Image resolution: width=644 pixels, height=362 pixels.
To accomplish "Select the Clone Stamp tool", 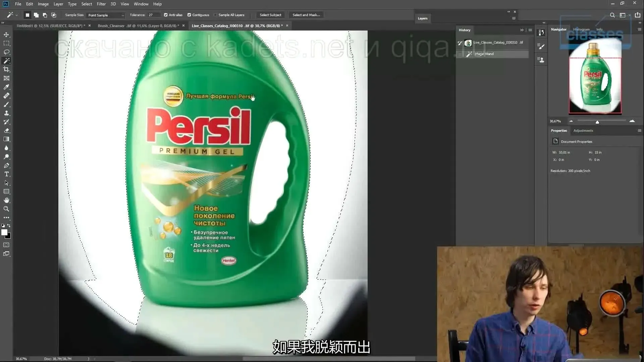I will [x=6, y=113].
